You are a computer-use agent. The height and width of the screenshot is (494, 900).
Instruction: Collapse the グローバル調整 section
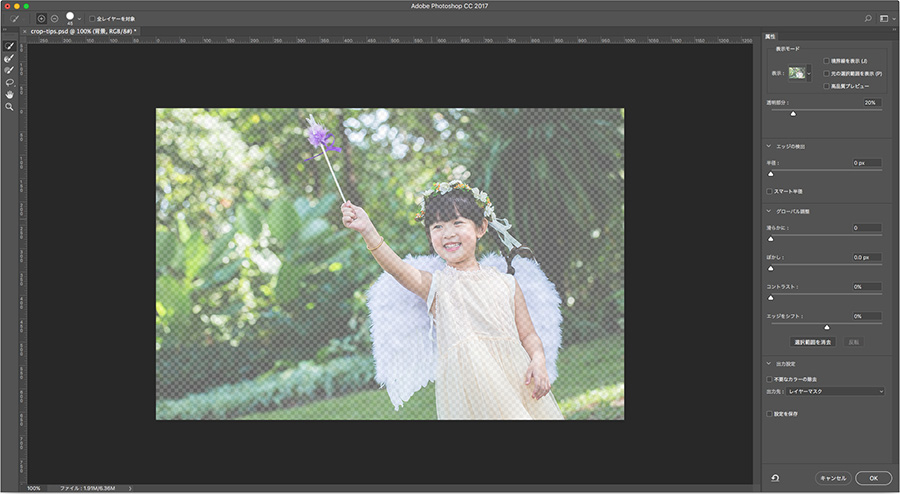[x=769, y=211]
